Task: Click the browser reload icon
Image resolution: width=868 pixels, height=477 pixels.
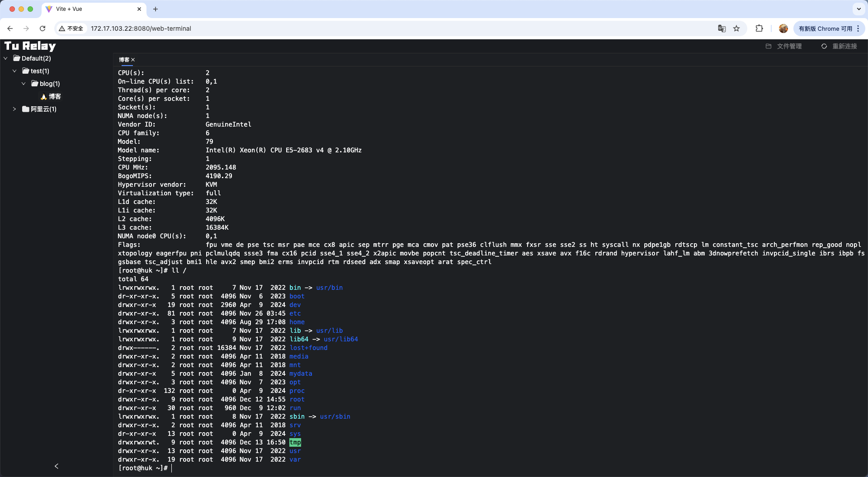Action: pos(42,28)
